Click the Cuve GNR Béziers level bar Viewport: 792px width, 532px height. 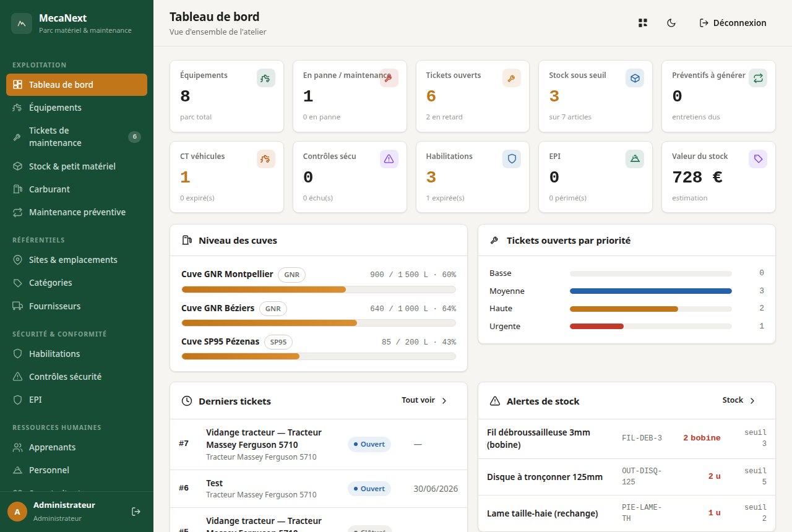coord(319,323)
